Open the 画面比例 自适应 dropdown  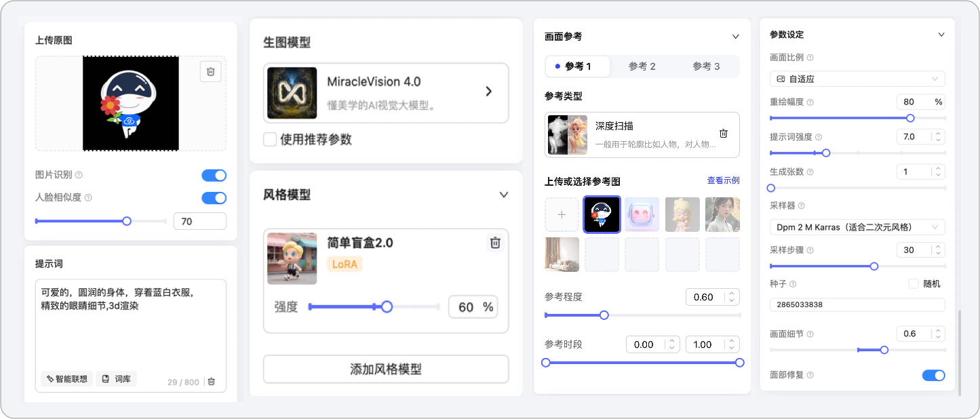click(x=857, y=79)
